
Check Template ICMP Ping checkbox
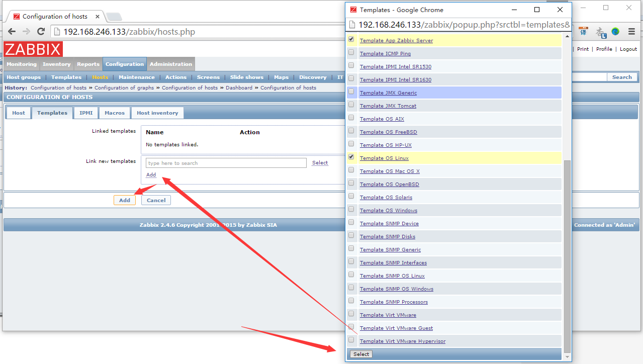pos(351,52)
